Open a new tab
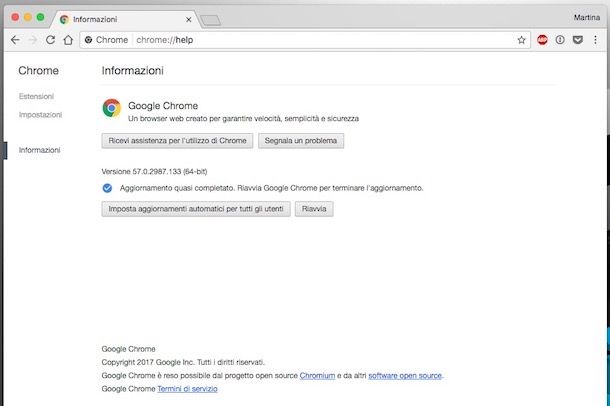Viewport: 610px width, 406px height. pyautogui.click(x=210, y=20)
